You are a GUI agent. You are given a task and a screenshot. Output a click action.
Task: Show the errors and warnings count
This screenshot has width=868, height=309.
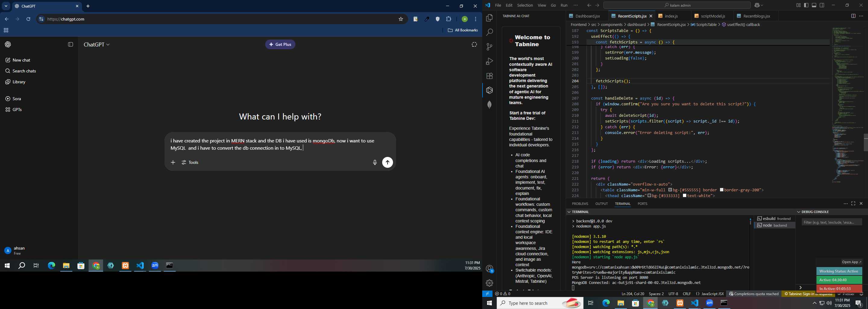[503, 294]
